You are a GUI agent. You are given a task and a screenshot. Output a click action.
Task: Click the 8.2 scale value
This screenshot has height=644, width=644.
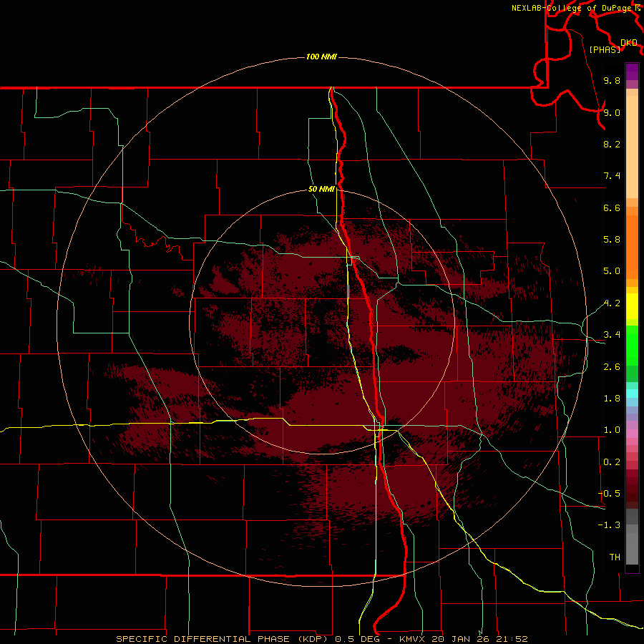pos(612,144)
